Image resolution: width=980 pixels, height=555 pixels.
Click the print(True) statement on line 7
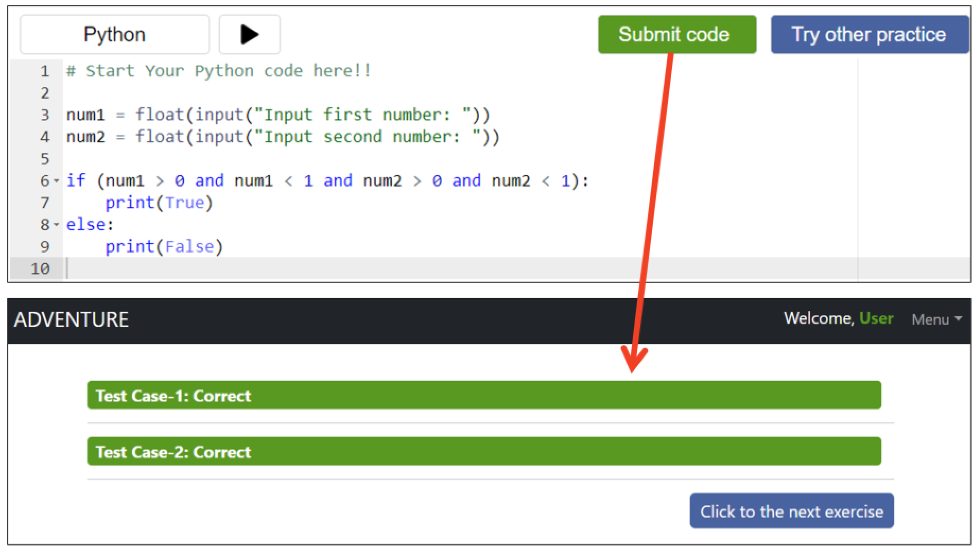(x=159, y=203)
